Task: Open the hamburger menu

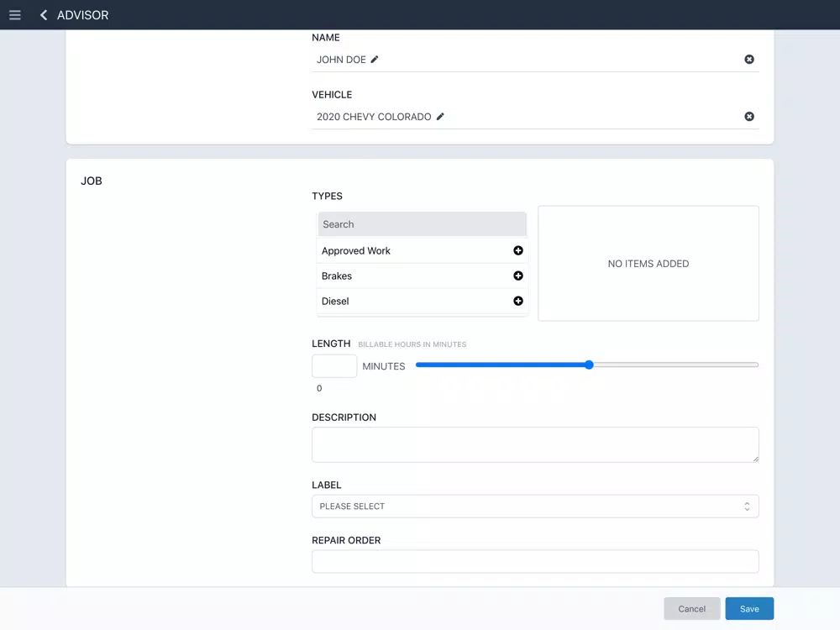Action: (15, 15)
